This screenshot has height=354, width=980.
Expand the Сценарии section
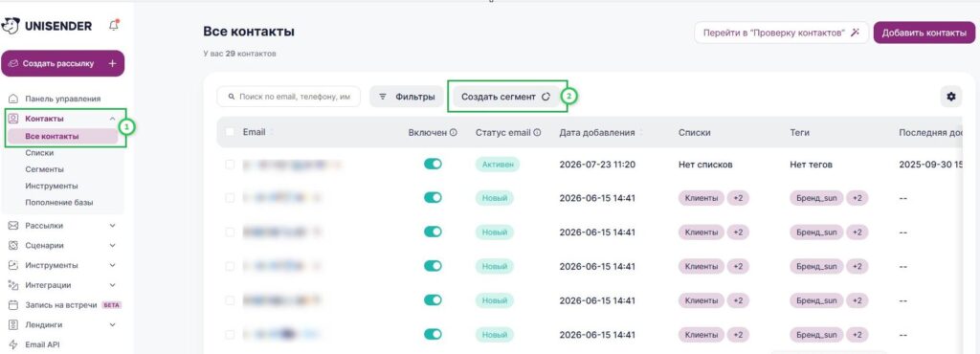click(x=113, y=245)
